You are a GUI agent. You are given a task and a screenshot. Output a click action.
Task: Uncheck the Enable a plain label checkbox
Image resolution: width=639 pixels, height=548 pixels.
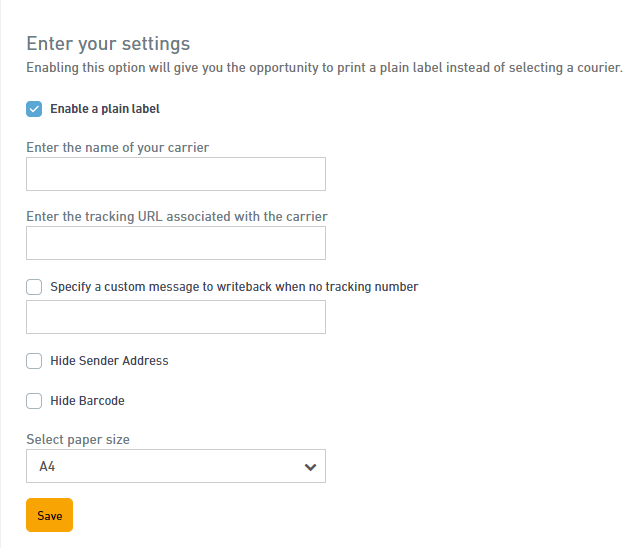click(x=34, y=109)
